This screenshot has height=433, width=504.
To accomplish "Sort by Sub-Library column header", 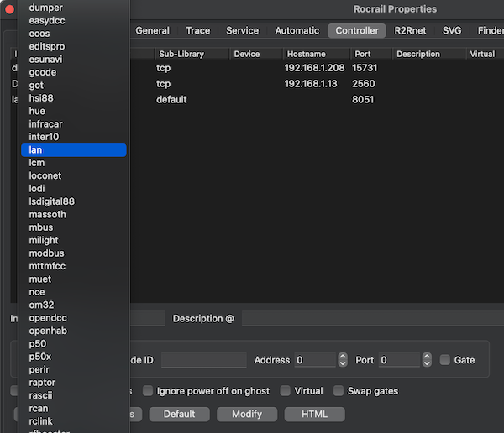I will click(x=192, y=54).
